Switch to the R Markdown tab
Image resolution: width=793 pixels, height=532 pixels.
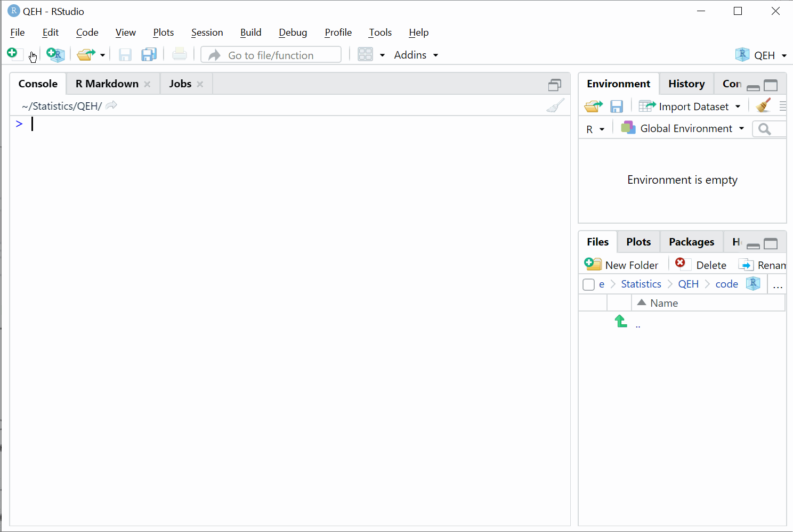tap(107, 84)
